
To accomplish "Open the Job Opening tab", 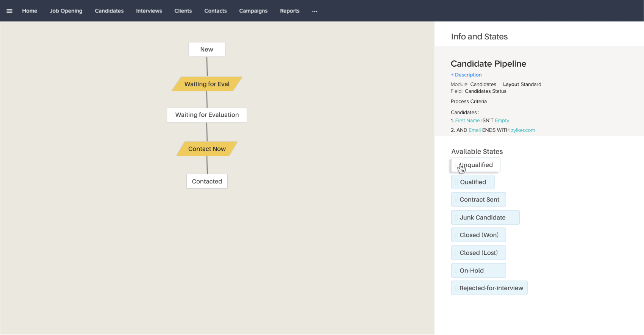I will 66,11.
